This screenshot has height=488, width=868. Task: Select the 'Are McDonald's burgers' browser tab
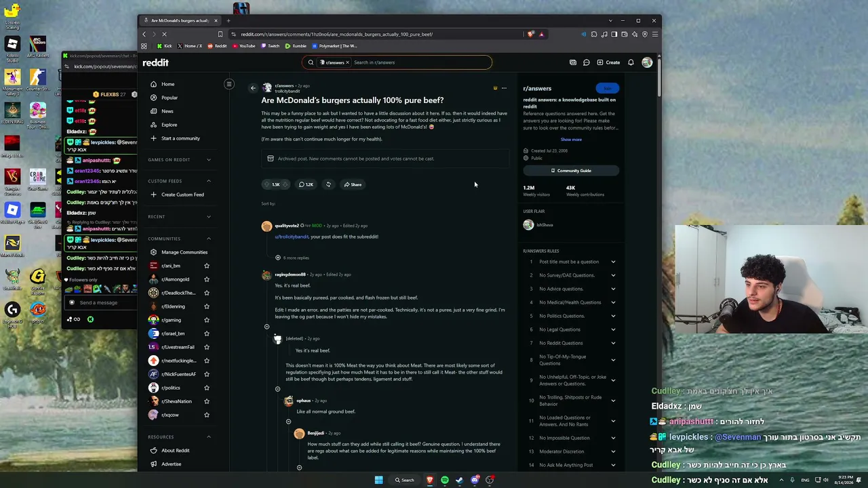click(180, 20)
